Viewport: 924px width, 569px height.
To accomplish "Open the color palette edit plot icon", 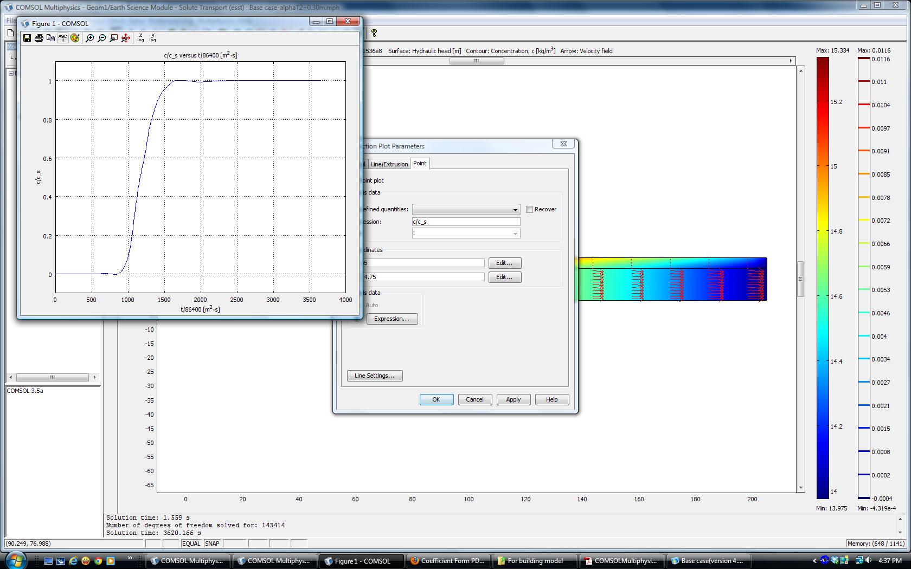I will coord(75,38).
